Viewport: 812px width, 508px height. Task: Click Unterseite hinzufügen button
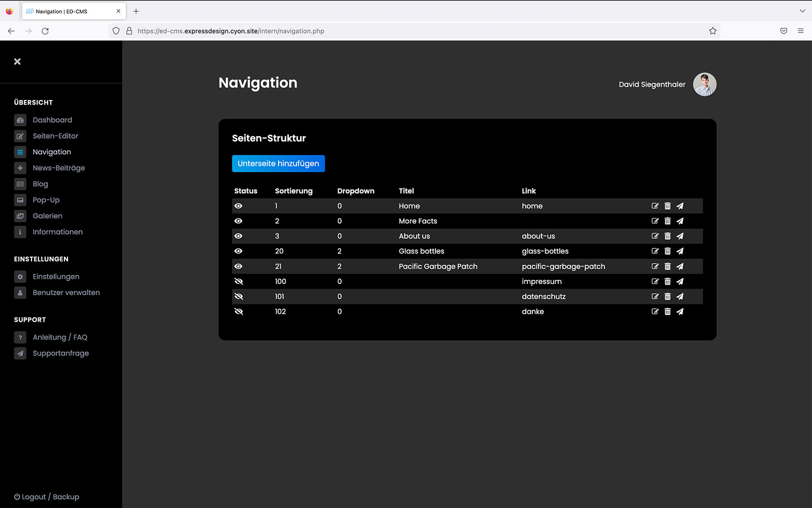[278, 164]
